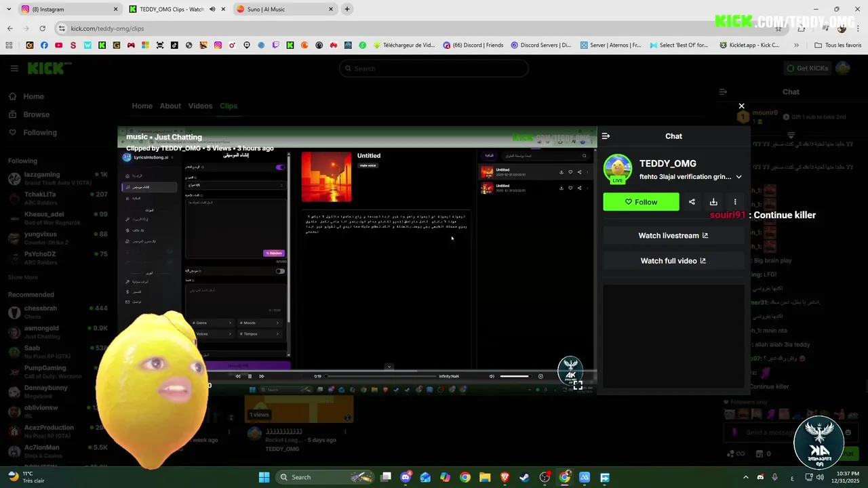The height and width of the screenshot is (488, 868).
Task: Open Watch full video link
Action: coord(673,261)
